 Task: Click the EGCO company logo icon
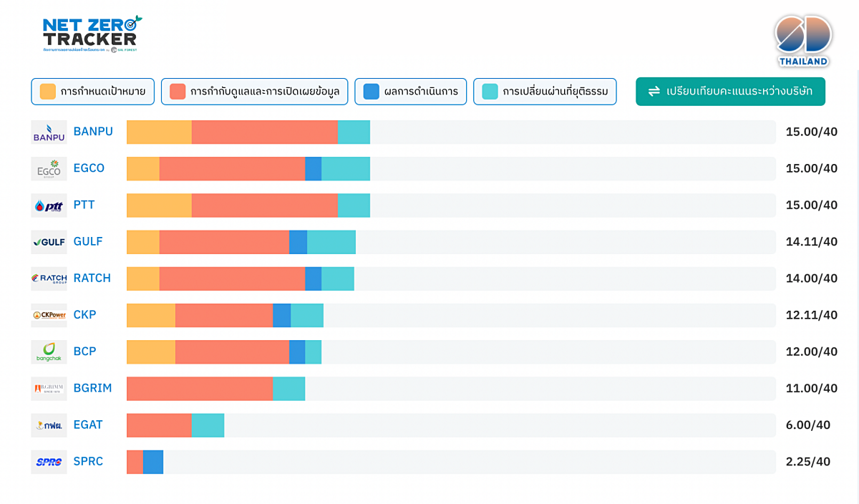coord(49,169)
